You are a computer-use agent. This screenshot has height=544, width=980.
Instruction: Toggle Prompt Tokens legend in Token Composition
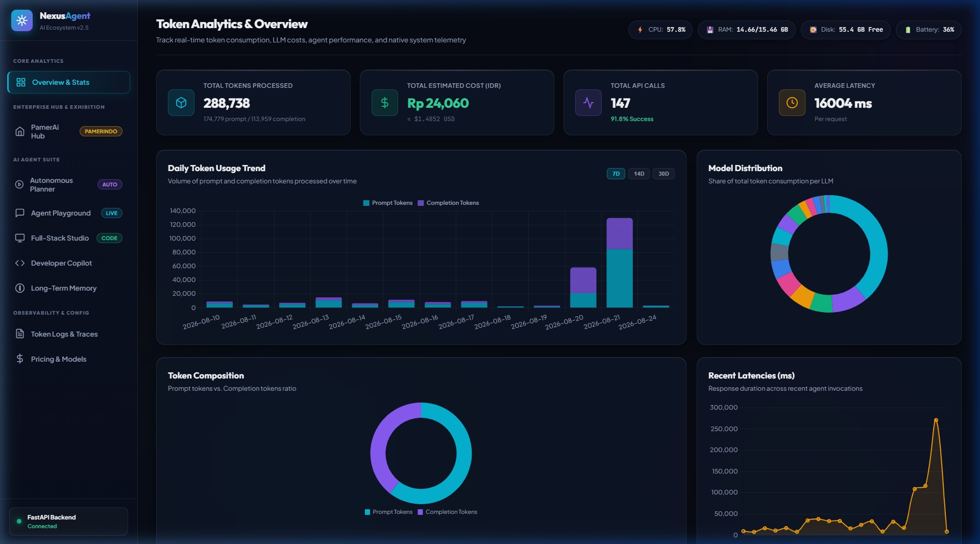[388, 512]
